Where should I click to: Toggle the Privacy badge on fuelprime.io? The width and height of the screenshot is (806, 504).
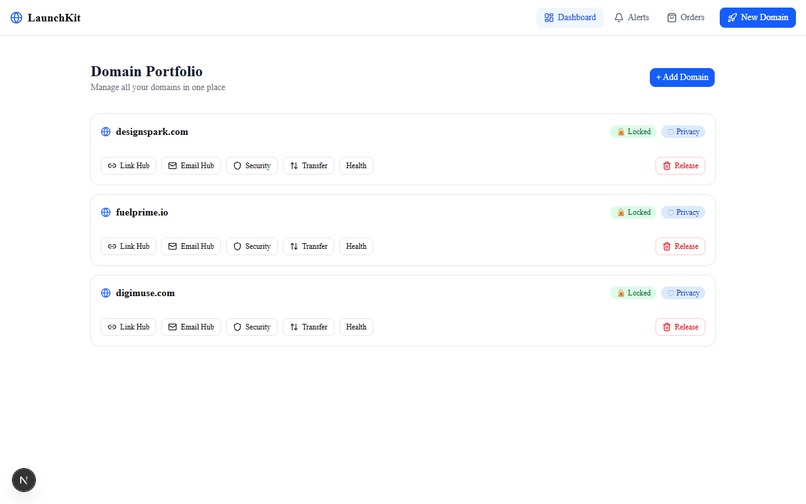683,212
